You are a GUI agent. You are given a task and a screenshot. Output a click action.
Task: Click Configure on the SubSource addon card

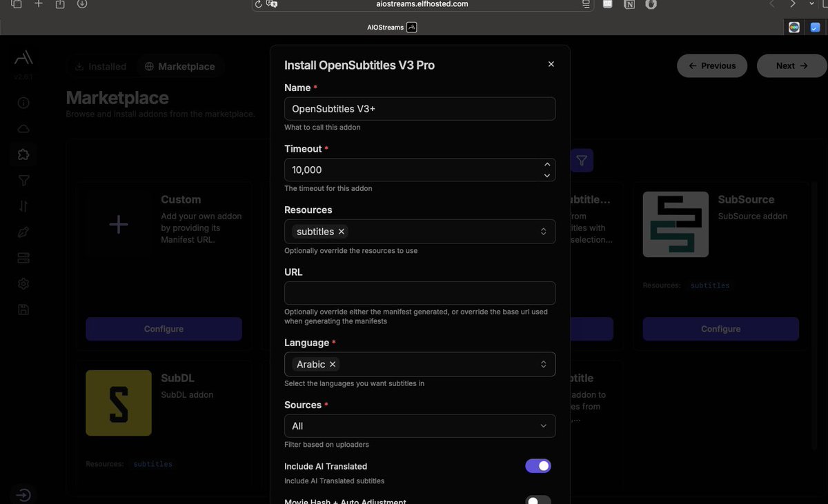point(721,329)
